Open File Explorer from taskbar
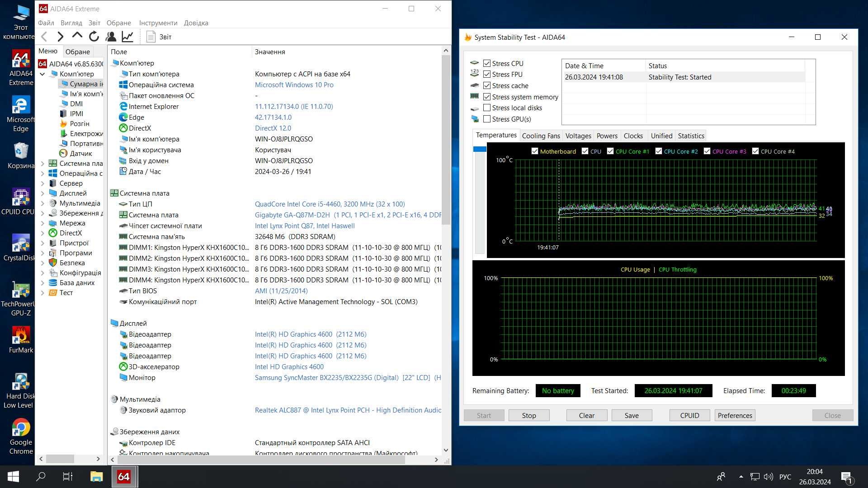Viewport: 868px width, 488px height. tap(96, 476)
